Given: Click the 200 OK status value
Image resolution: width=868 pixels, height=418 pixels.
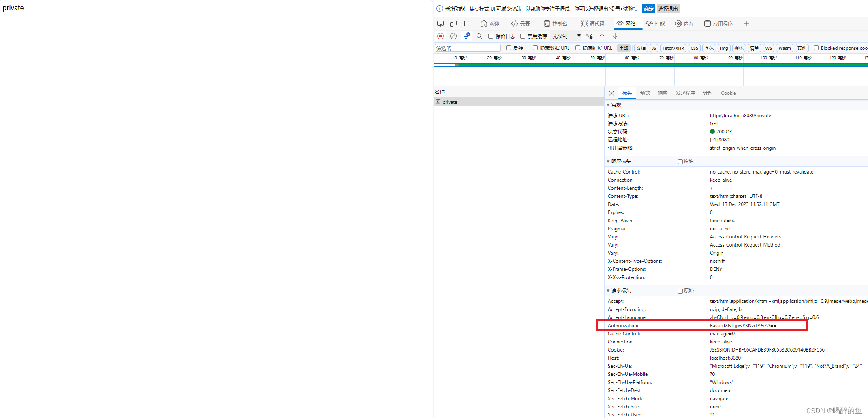Looking at the screenshot, I should [724, 132].
